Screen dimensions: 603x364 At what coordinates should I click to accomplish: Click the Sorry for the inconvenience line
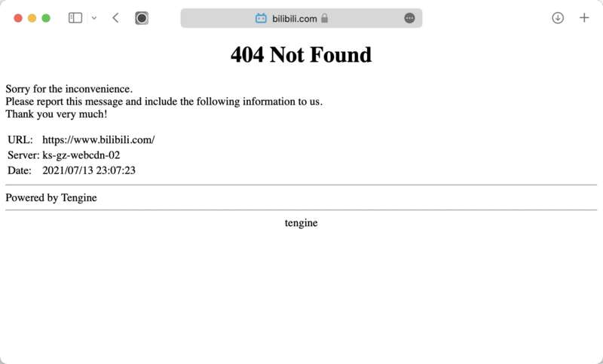click(69, 89)
